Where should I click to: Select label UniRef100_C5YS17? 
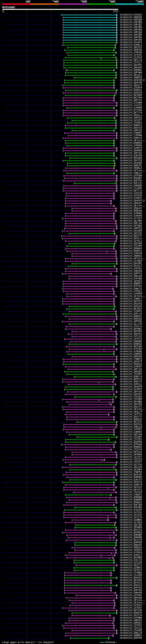(131, 63)
